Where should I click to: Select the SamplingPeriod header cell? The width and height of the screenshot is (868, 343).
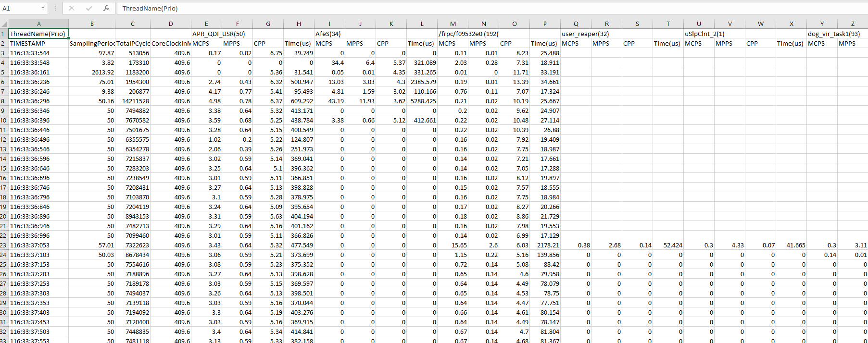[x=92, y=43]
